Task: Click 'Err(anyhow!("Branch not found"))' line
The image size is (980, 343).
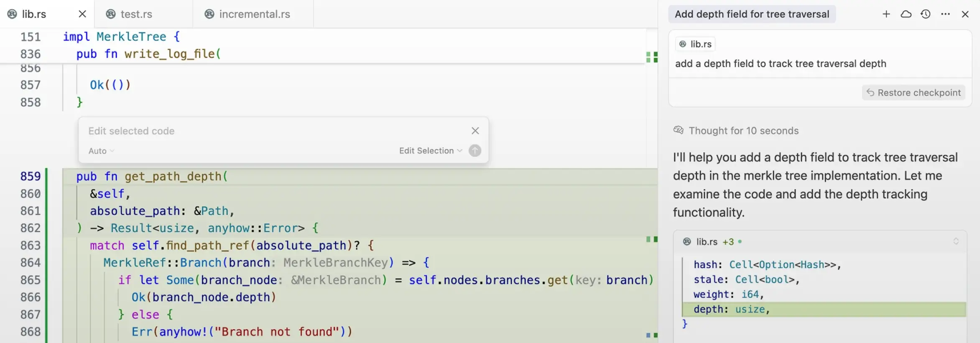Action: 242,332
